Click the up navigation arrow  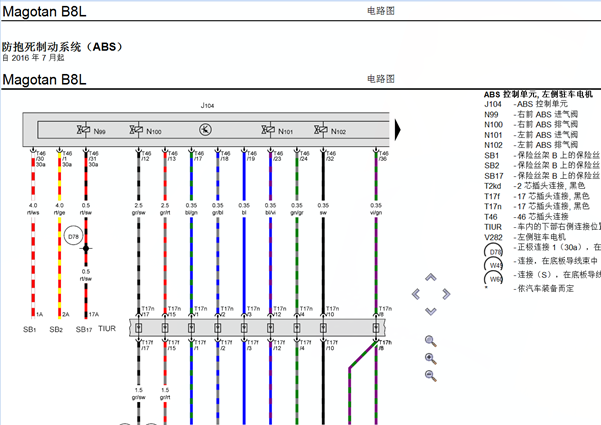430,277
